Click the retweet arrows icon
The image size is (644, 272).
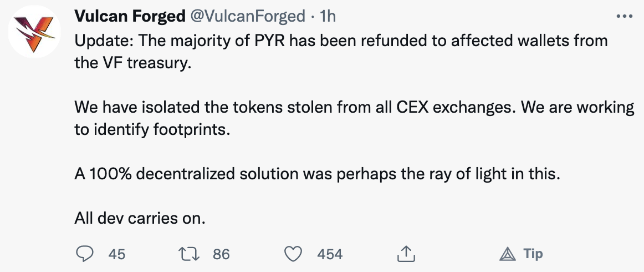point(187,254)
